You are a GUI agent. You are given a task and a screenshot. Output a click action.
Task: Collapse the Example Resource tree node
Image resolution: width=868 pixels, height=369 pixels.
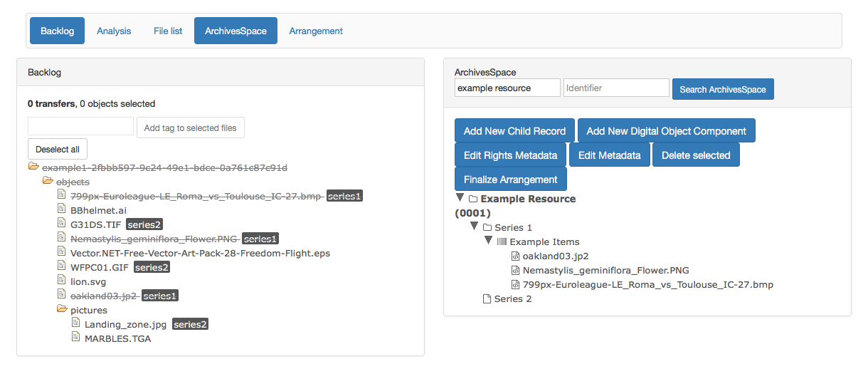tap(460, 198)
